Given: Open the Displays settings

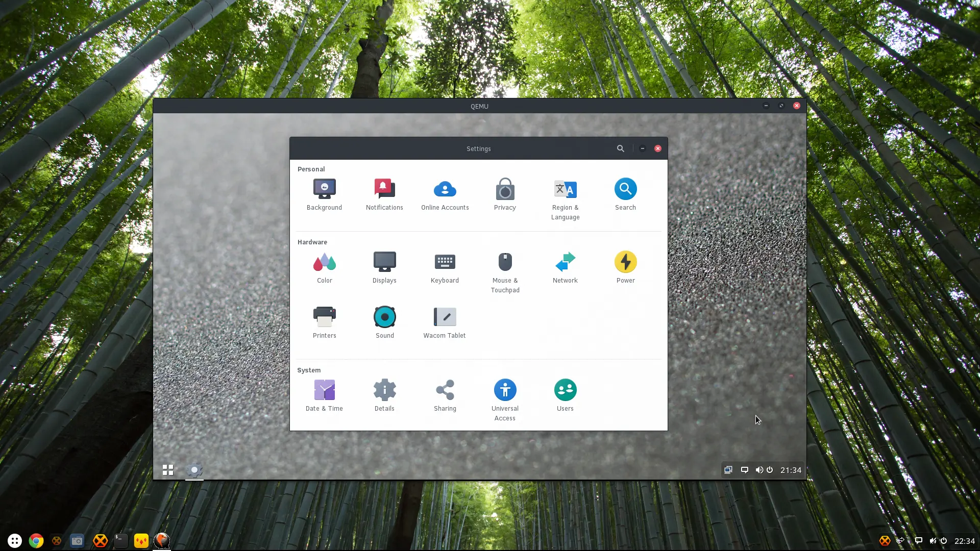Looking at the screenshot, I should pyautogui.click(x=384, y=268).
